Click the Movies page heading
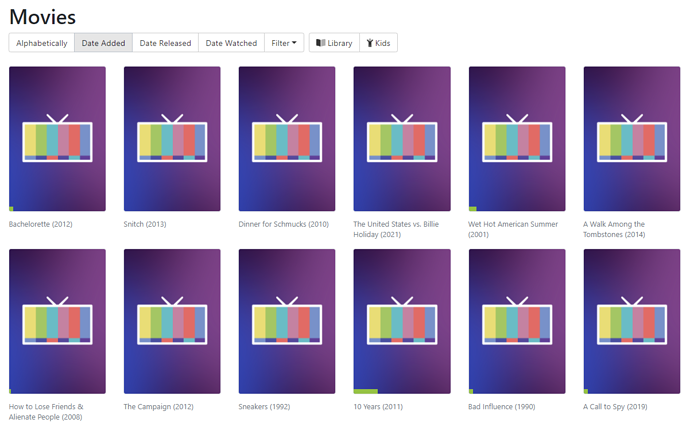The width and height of the screenshot is (690, 427). (x=42, y=16)
